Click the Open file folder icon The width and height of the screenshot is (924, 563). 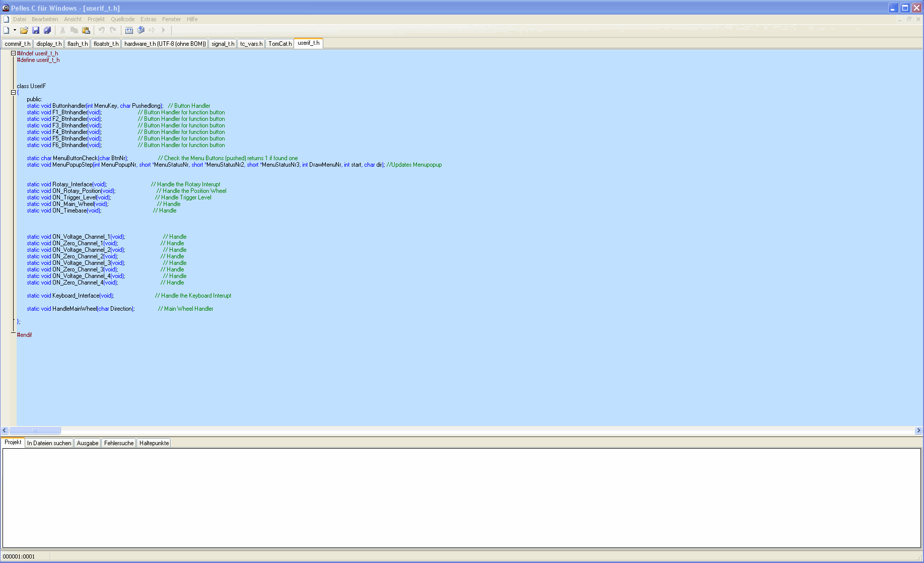click(24, 30)
